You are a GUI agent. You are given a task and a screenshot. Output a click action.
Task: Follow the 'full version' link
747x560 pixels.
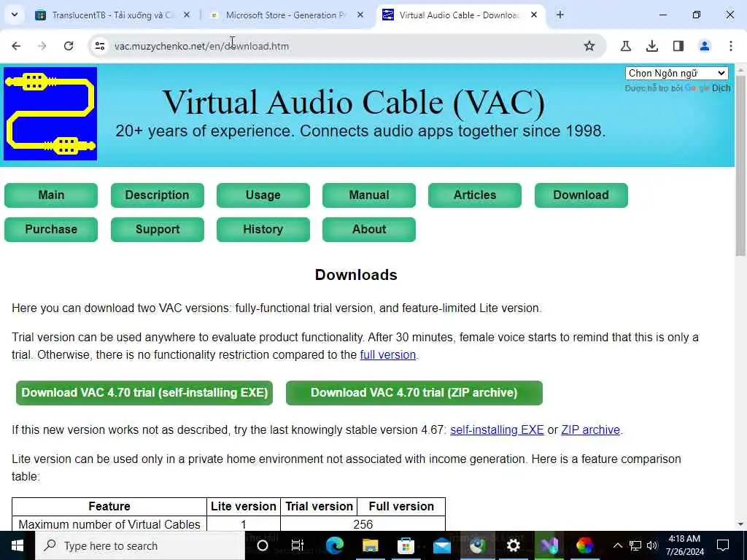(x=388, y=355)
